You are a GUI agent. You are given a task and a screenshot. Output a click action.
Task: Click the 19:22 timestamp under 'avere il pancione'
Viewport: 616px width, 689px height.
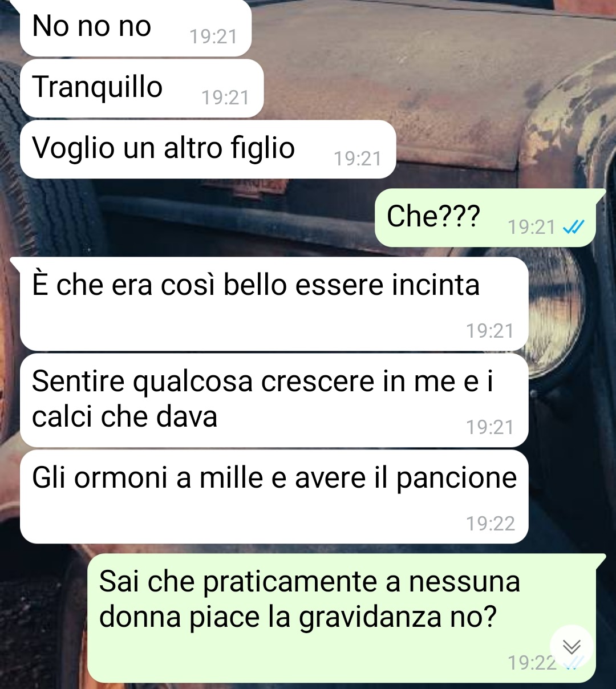491,524
